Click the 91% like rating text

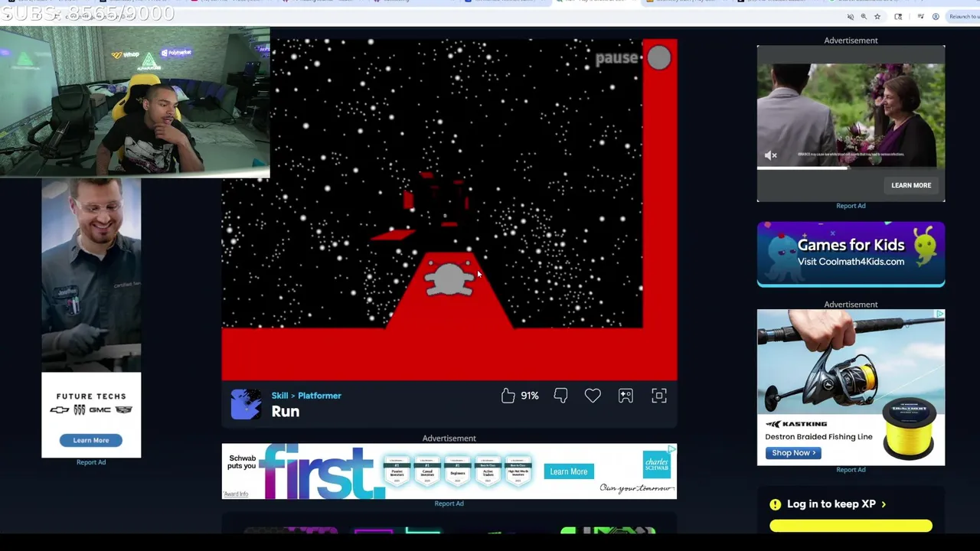pyautogui.click(x=530, y=396)
